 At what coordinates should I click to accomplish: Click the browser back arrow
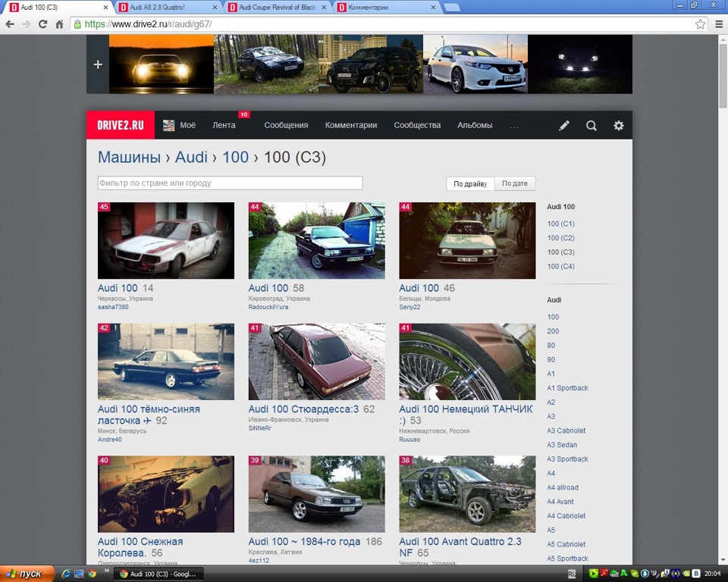pyautogui.click(x=10, y=24)
